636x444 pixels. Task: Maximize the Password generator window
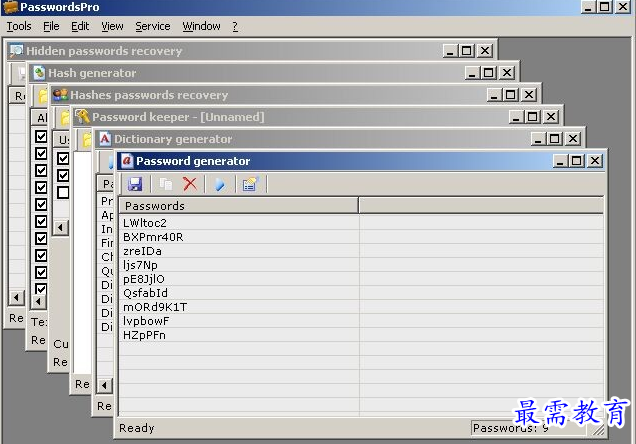pyautogui.click(x=576, y=161)
